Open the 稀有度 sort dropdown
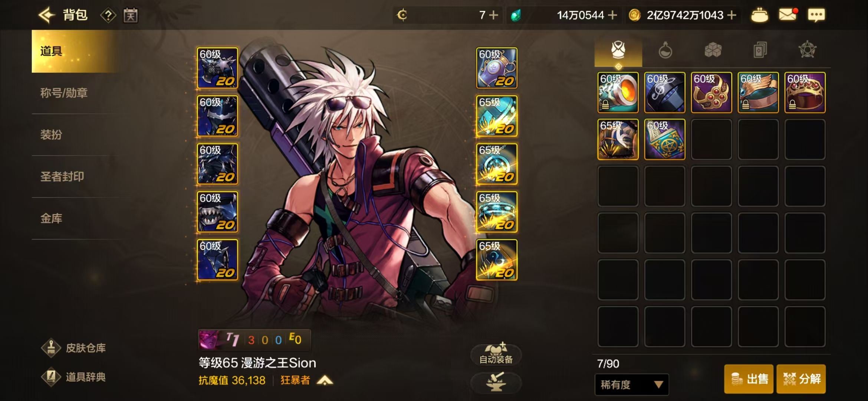 point(632,384)
